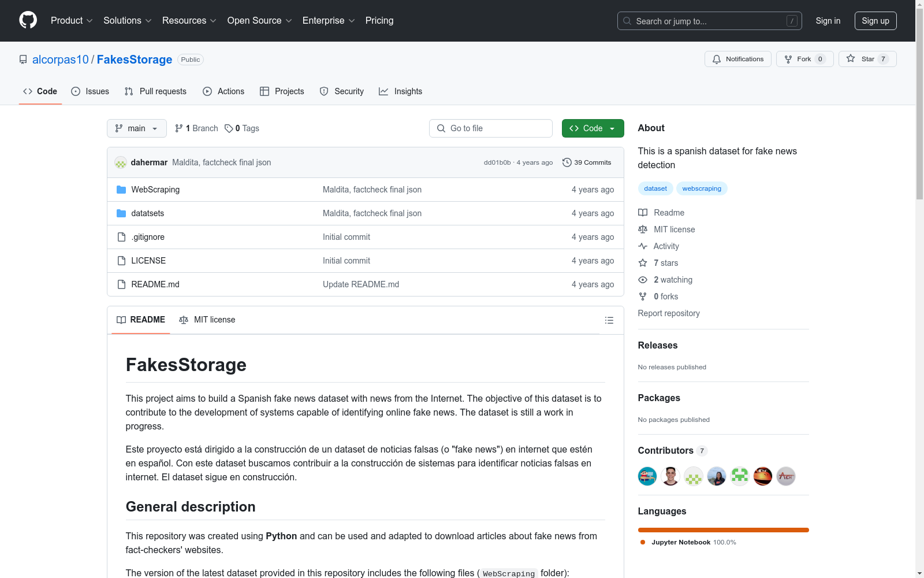Click the GitHub logo icon
The width and height of the screenshot is (924, 578).
[x=28, y=20]
